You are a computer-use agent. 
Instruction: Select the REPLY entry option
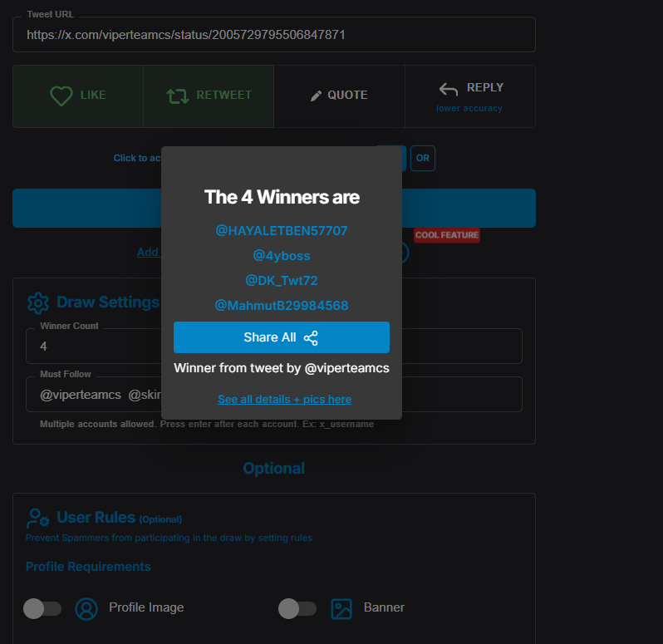470,96
